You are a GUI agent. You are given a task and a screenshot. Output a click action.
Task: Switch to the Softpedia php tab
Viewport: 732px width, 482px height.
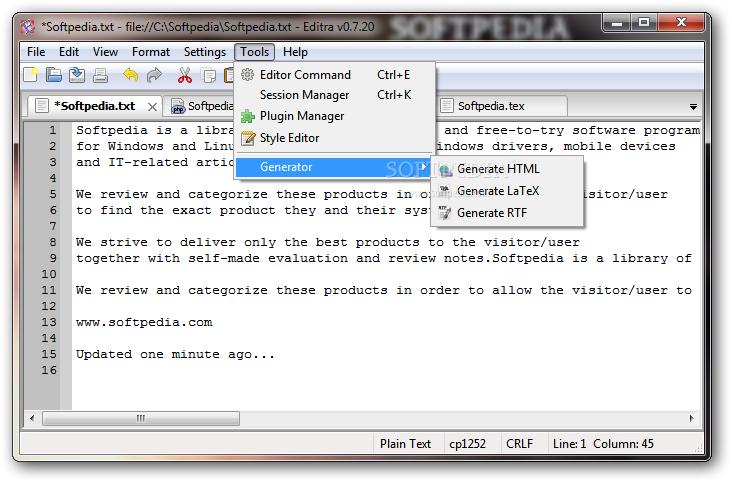(x=200, y=106)
